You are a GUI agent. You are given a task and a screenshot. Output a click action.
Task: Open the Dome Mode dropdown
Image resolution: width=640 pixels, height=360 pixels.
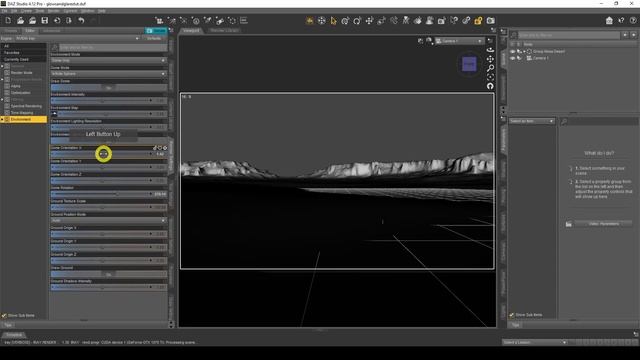click(x=109, y=74)
